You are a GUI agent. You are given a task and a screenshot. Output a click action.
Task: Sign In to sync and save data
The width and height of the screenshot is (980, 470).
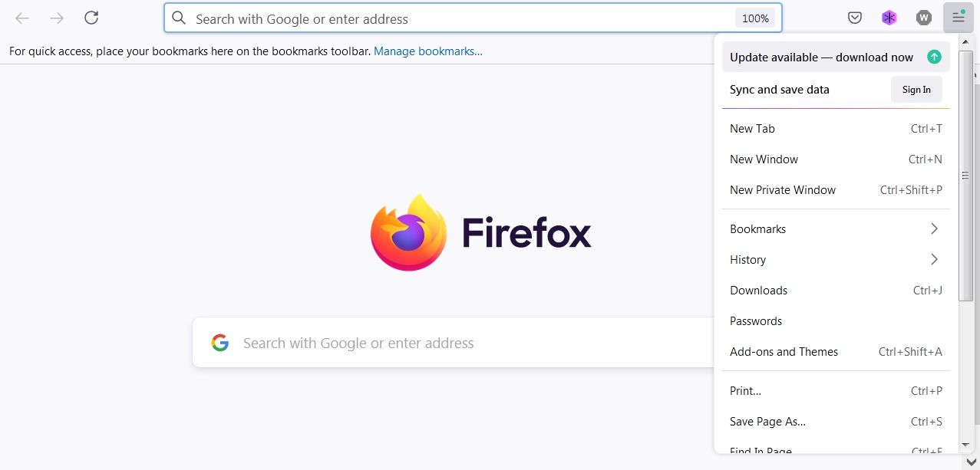click(x=916, y=89)
